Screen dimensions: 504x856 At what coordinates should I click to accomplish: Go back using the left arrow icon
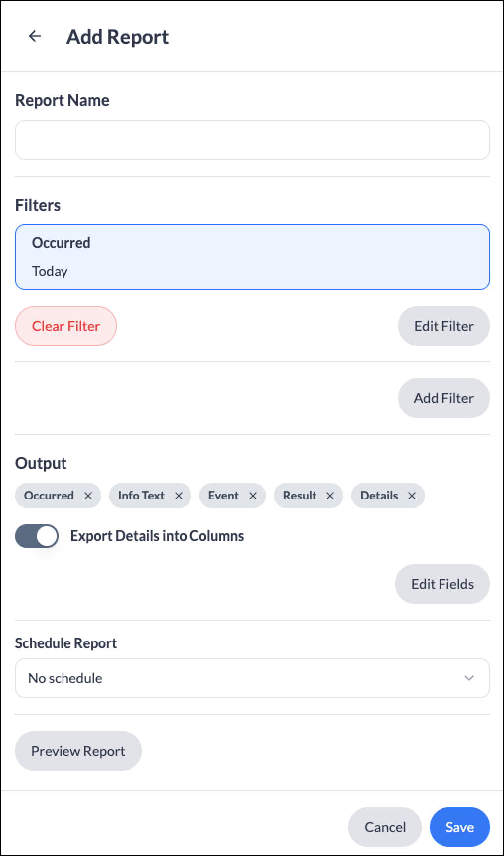point(35,36)
